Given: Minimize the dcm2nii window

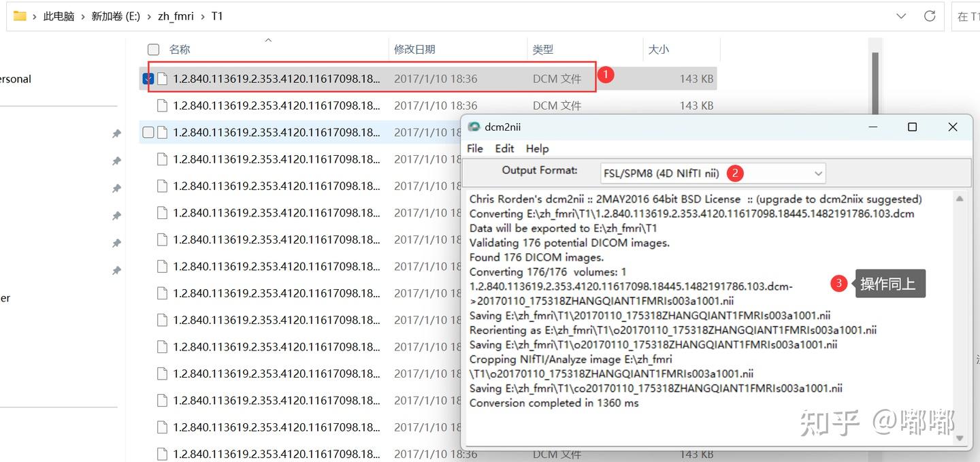Looking at the screenshot, I should 873,127.
